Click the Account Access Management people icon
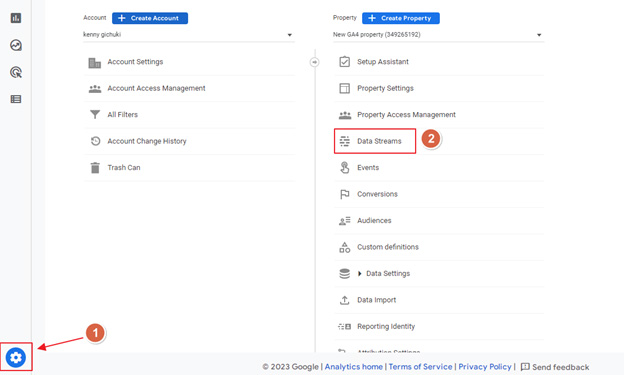 [x=95, y=89]
